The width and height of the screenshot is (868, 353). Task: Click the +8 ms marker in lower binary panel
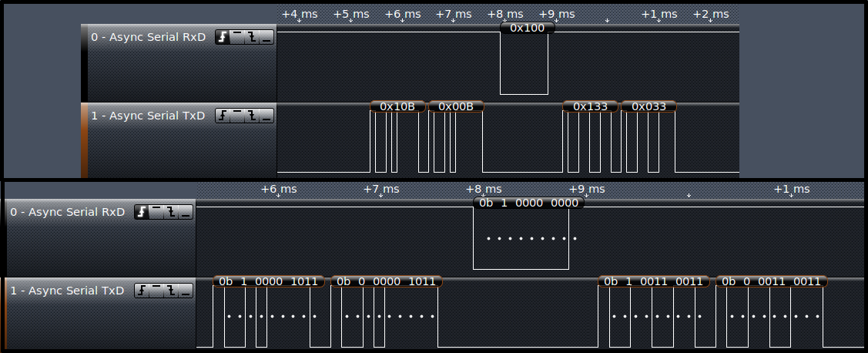(x=484, y=190)
